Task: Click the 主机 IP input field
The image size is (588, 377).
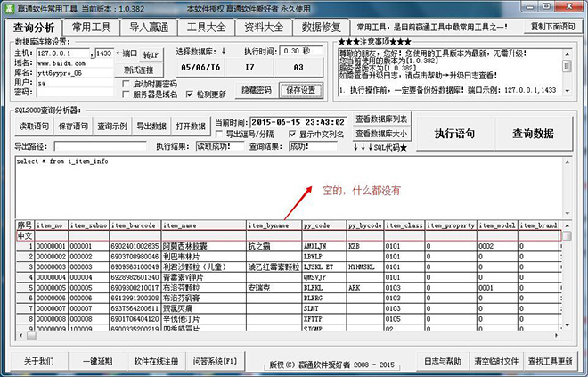Action: point(63,53)
